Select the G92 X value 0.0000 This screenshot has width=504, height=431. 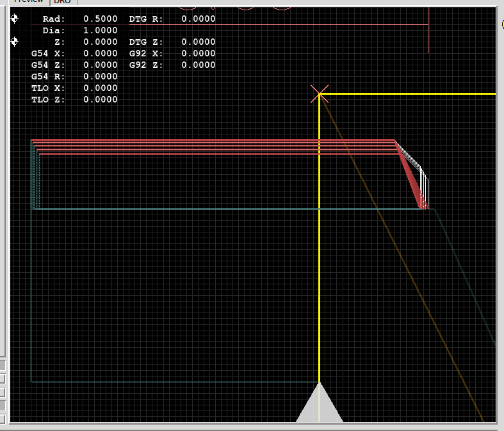pyautogui.click(x=199, y=54)
